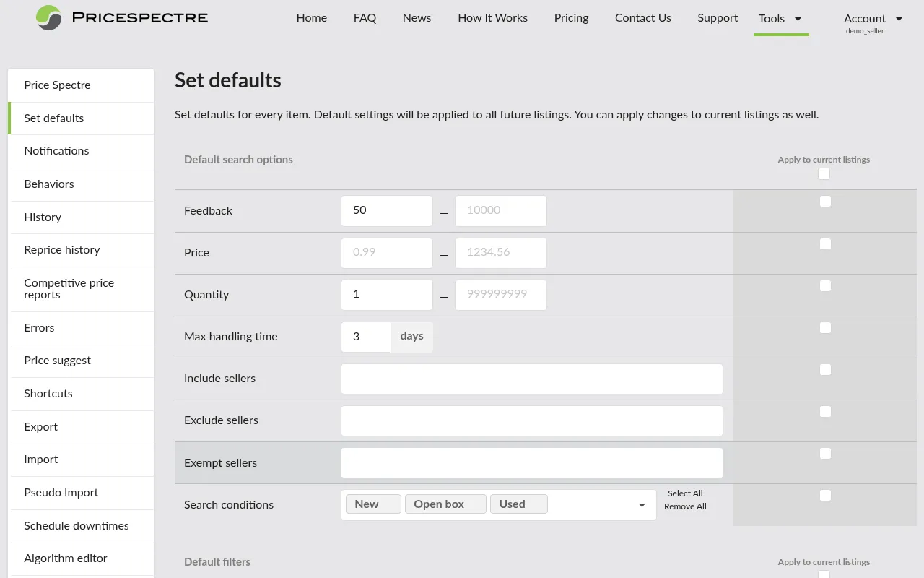Select the minimum Feedback value field

(x=386, y=210)
